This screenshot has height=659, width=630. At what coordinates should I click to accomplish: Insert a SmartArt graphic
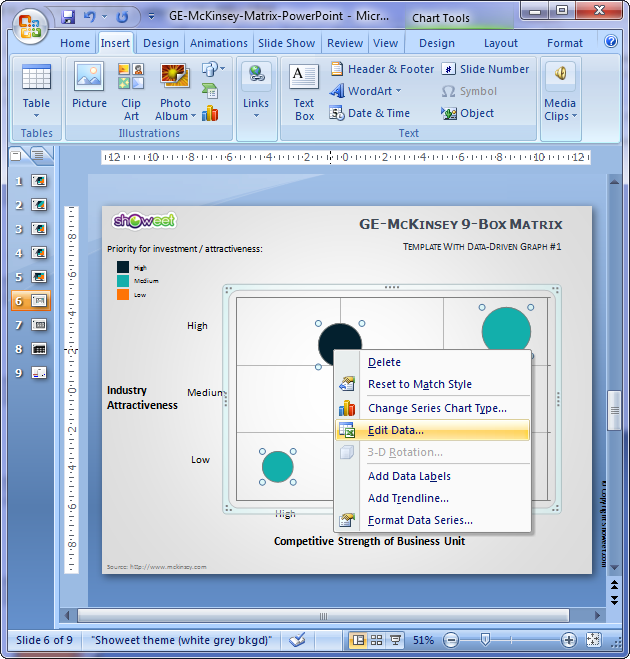(x=210, y=91)
